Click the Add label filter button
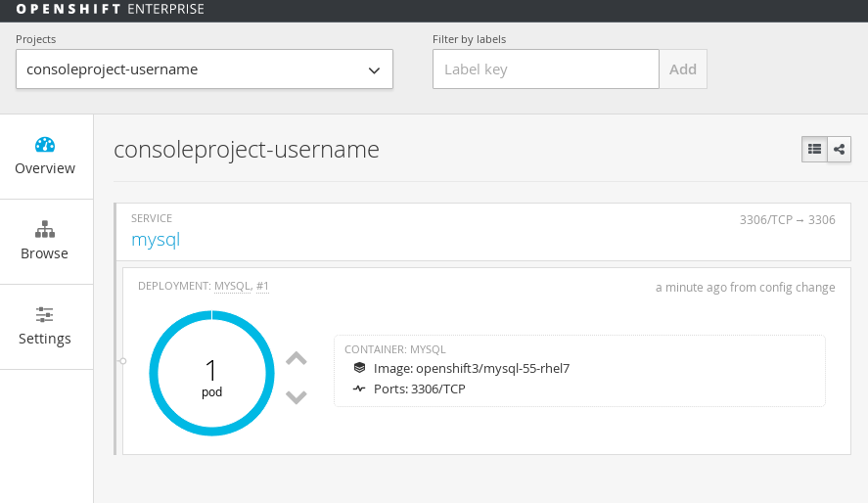The image size is (868, 503). click(x=682, y=69)
